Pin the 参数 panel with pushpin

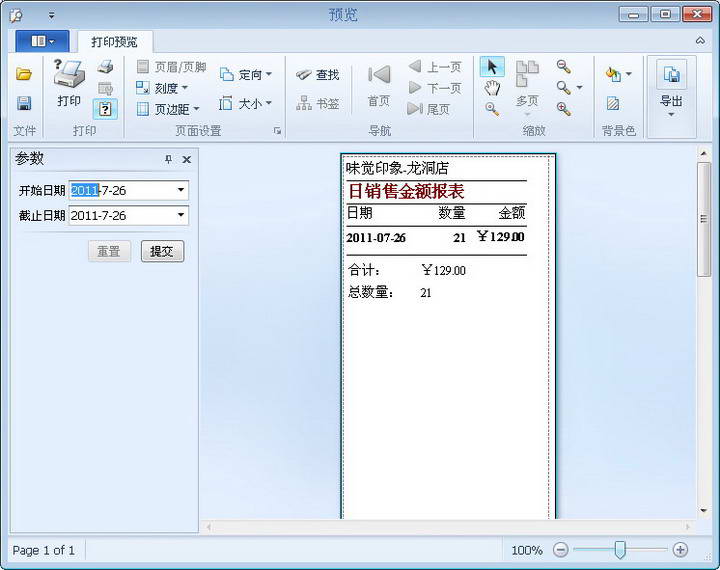169,159
